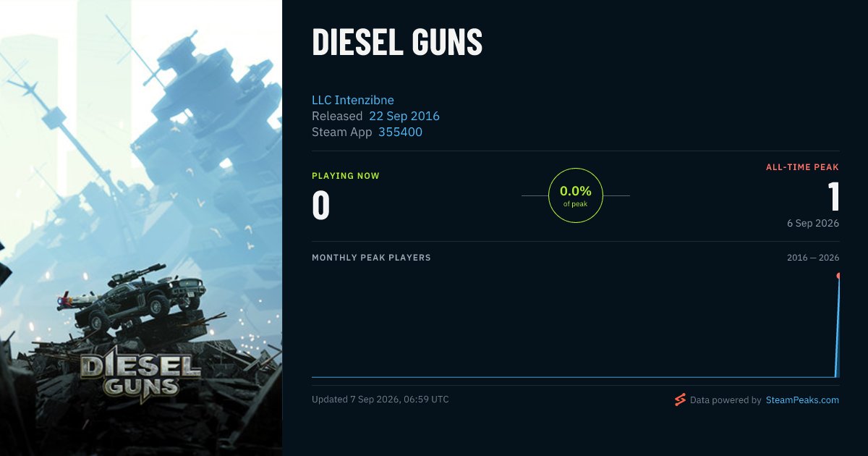This screenshot has width=868, height=456.
Task: Click the All-Time Peak value 1
Action: pyautogui.click(x=833, y=196)
